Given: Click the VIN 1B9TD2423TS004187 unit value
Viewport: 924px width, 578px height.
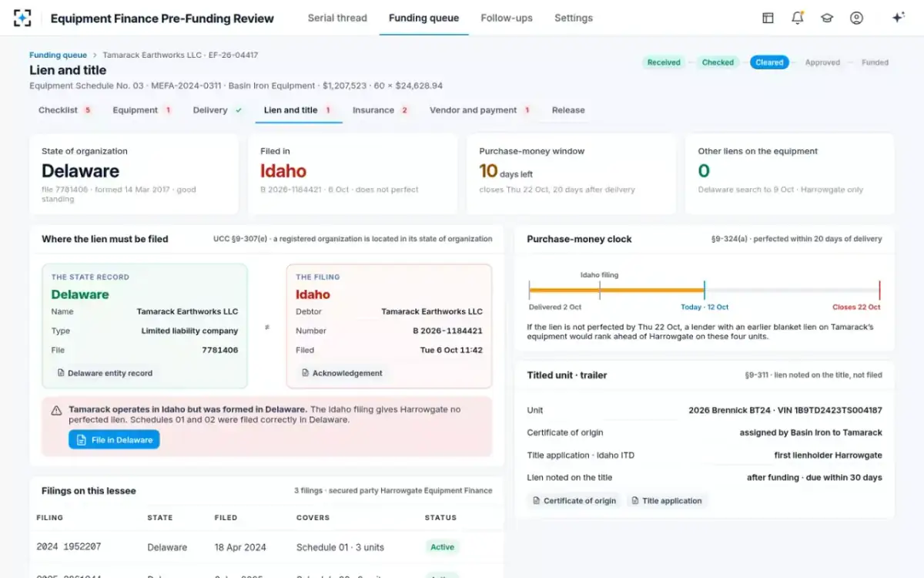Looking at the screenshot, I should pyautogui.click(x=785, y=411).
